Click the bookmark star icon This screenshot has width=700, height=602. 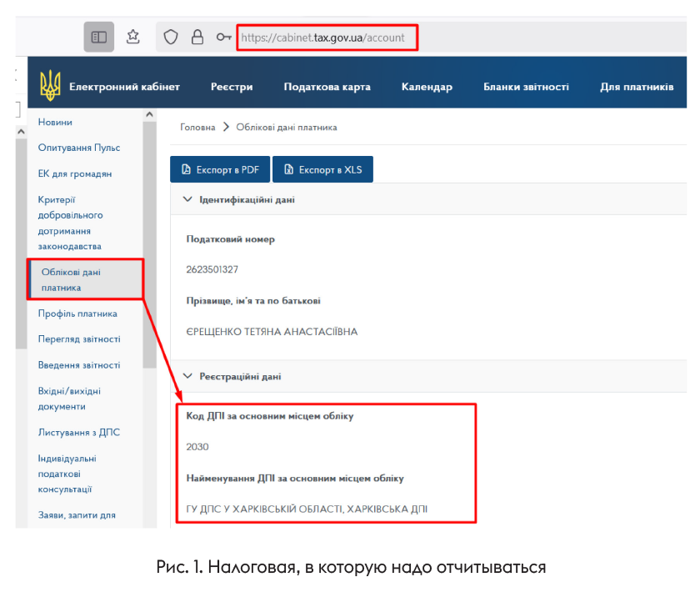(x=132, y=37)
